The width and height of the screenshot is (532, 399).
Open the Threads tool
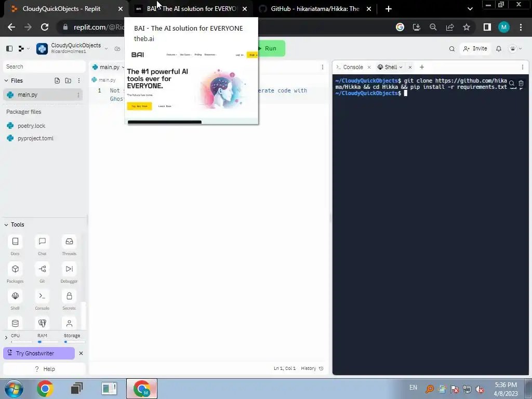point(69,242)
